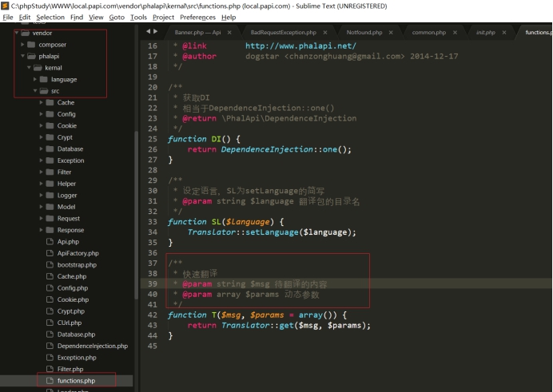Open the Selection menu
Screen dimensions: 553x392
pyautogui.click(x=50, y=18)
